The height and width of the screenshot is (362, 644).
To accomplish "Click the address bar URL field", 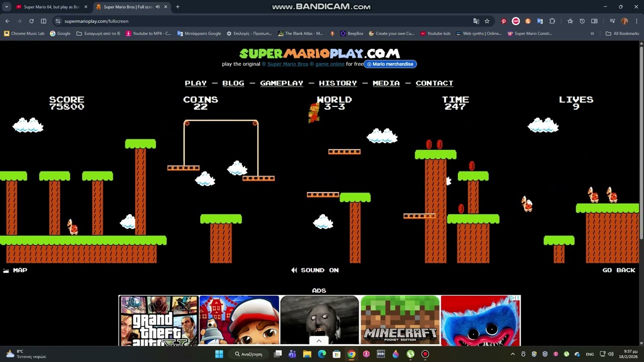I will [262, 21].
